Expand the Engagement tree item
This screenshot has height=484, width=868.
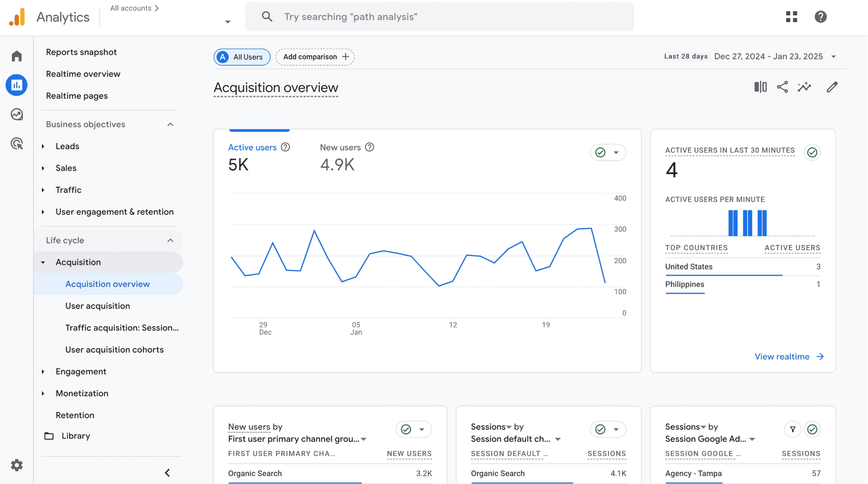click(43, 372)
